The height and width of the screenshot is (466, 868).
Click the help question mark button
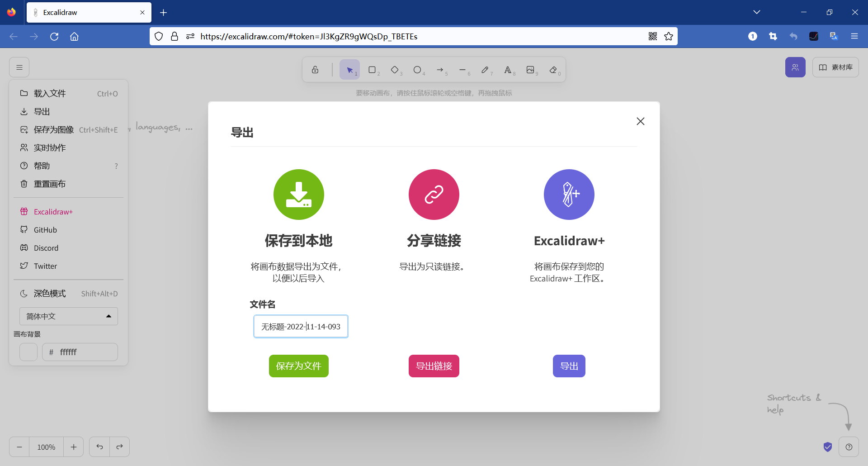[849, 447]
